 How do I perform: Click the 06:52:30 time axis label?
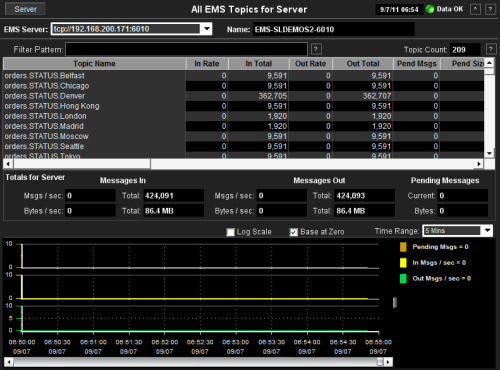coord(200,342)
